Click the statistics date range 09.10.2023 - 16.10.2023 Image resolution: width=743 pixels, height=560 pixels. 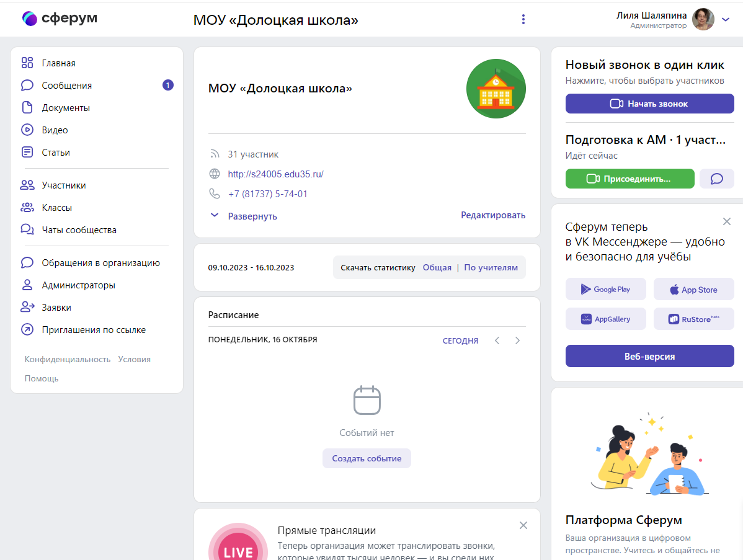(251, 268)
